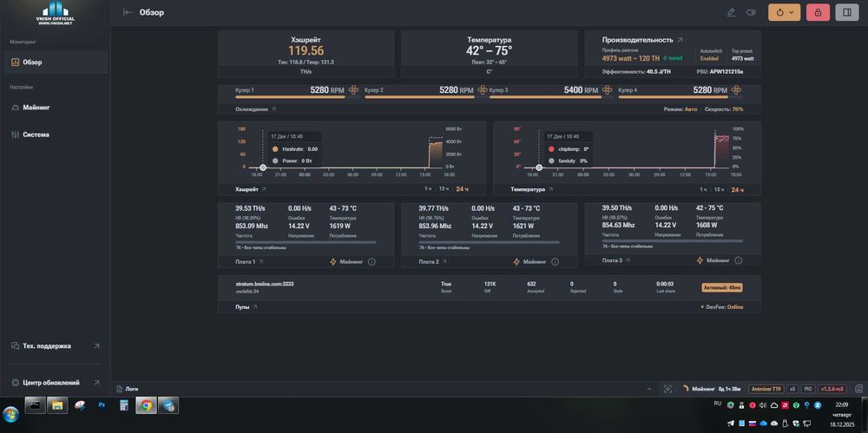The image size is (868, 433).
Task: Open the Охлаждение arrow link
Action: tap(273, 109)
